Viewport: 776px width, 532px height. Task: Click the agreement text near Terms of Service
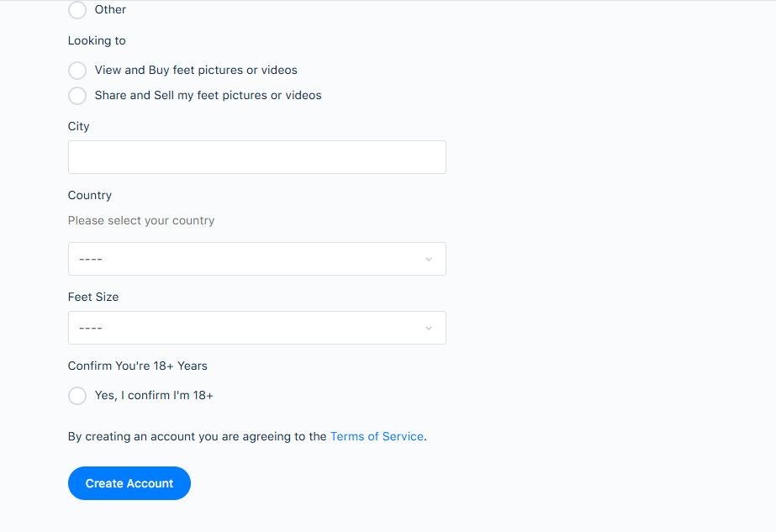tap(197, 436)
